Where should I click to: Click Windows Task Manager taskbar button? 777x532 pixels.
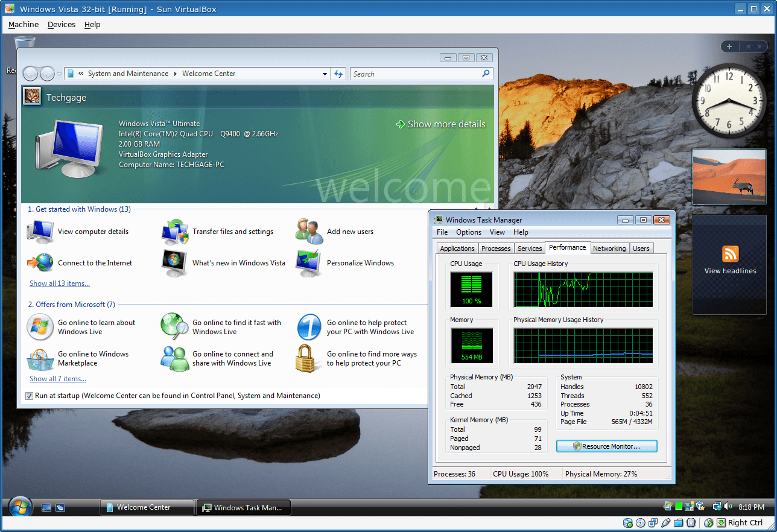pyautogui.click(x=244, y=507)
